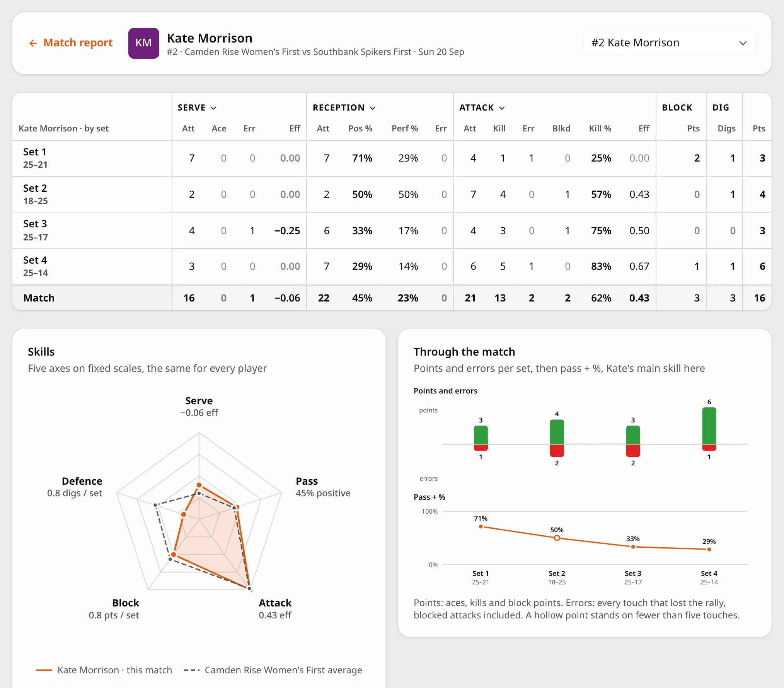Collapse the ATTACK column group
Screen dimensions: 784x688
coord(482,108)
